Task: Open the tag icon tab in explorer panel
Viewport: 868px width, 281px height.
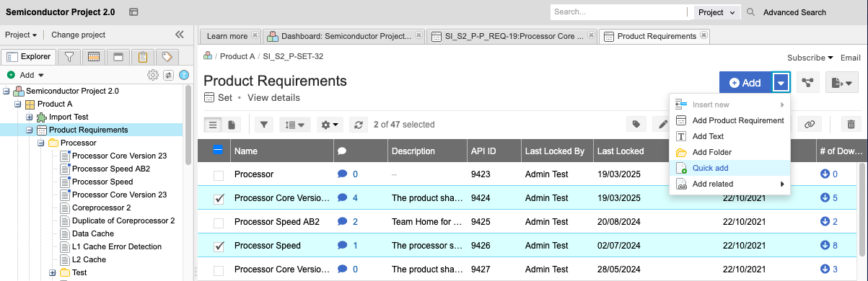Action: (x=167, y=56)
